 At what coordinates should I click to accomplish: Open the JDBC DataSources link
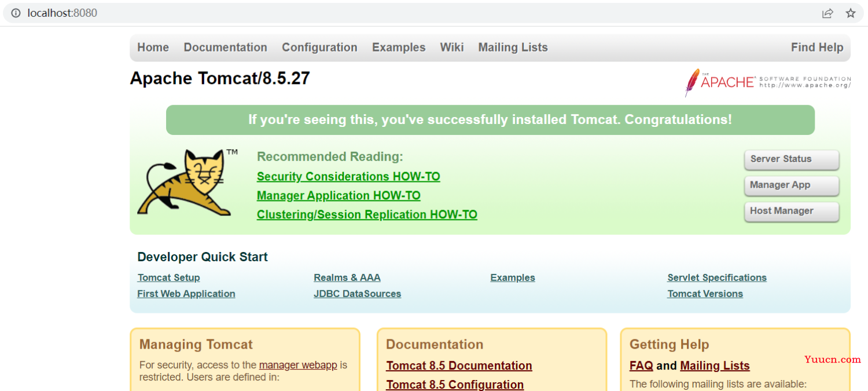358,294
